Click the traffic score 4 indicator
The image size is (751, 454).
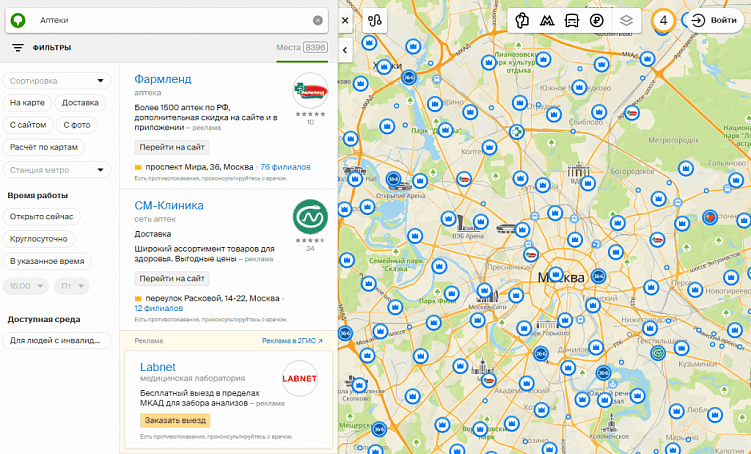click(663, 21)
